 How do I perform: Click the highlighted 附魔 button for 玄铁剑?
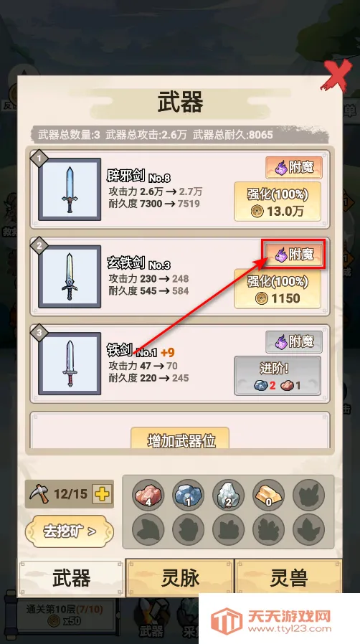(293, 255)
